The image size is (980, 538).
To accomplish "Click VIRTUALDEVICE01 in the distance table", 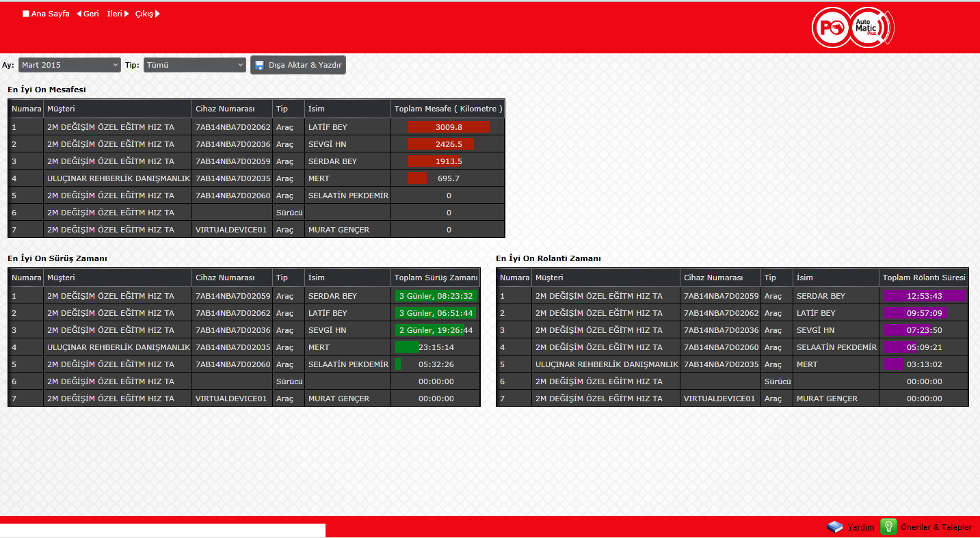I will coord(231,230).
